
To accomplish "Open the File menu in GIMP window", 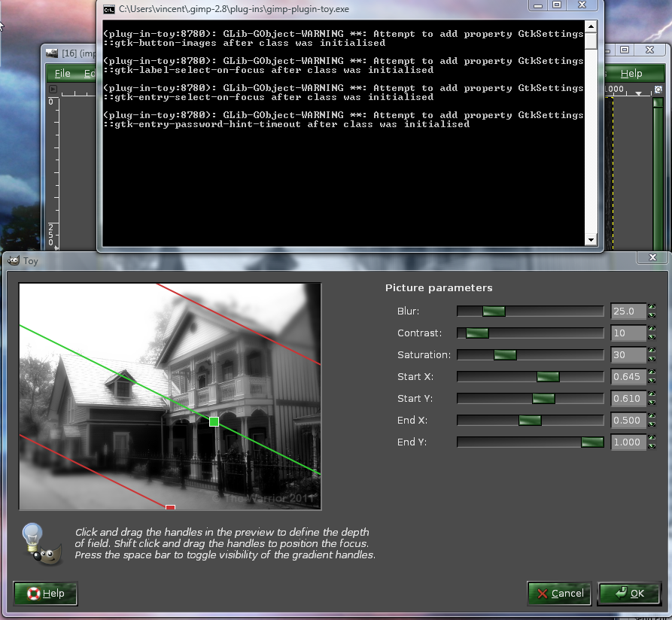I will (x=62, y=74).
